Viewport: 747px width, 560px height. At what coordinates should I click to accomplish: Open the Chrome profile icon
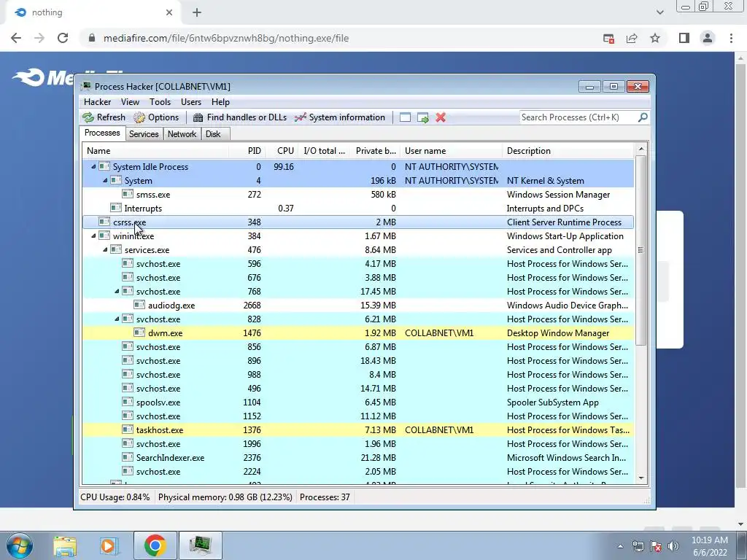tap(708, 38)
